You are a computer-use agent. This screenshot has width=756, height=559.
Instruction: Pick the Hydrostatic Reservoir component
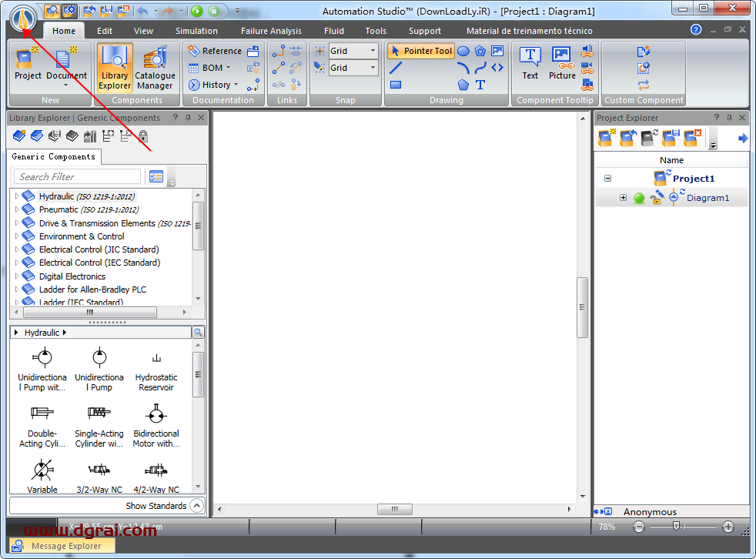pos(156,369)
